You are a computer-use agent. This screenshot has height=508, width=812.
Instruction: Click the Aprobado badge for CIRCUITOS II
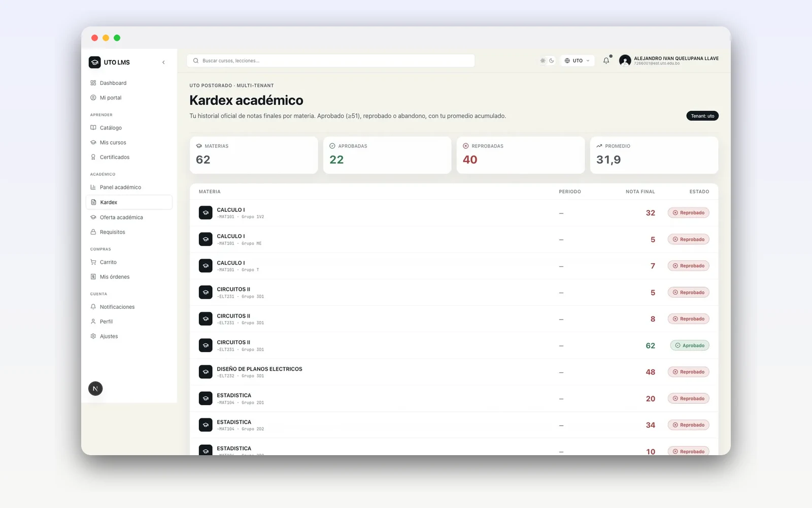[690, 345]
